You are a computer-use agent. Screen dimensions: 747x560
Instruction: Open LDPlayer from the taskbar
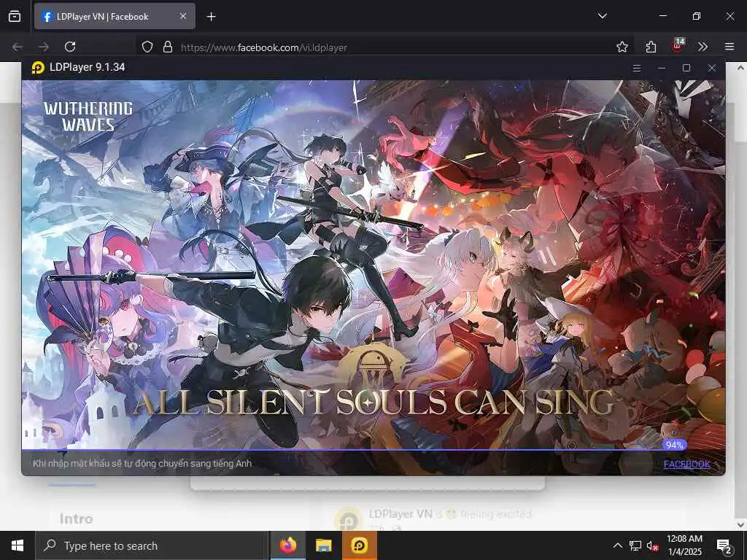[359, 545]
